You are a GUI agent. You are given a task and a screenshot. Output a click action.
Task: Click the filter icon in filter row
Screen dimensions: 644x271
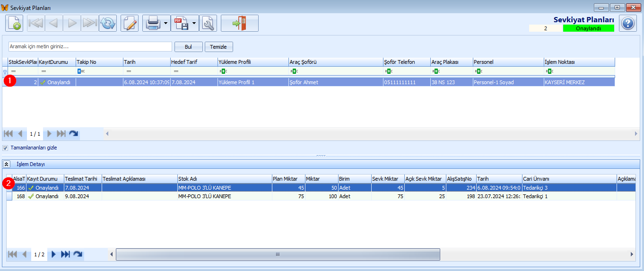pos(5,72)
